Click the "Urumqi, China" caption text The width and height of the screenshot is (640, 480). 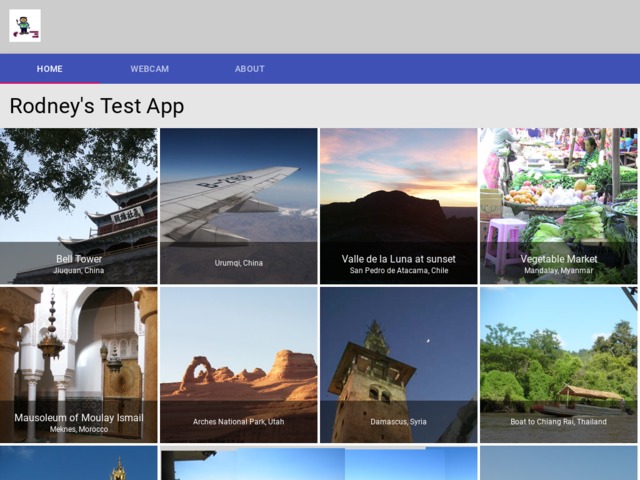(x=238, y=263)
